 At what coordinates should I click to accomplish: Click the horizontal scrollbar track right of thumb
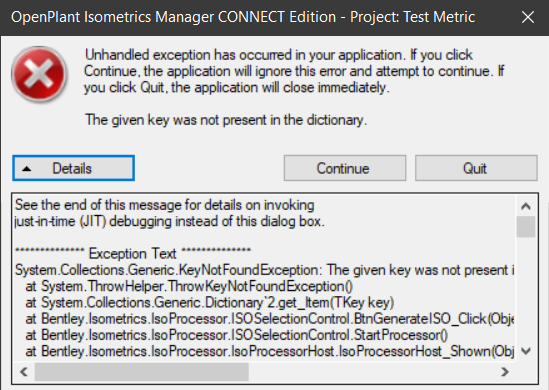372,371
